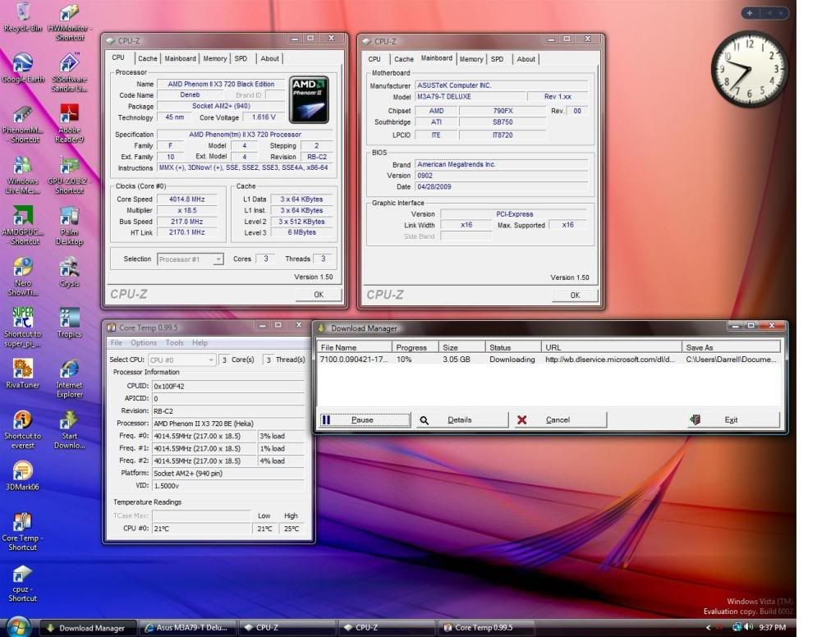Open the File menu in Core Temp

coord(117,343)
